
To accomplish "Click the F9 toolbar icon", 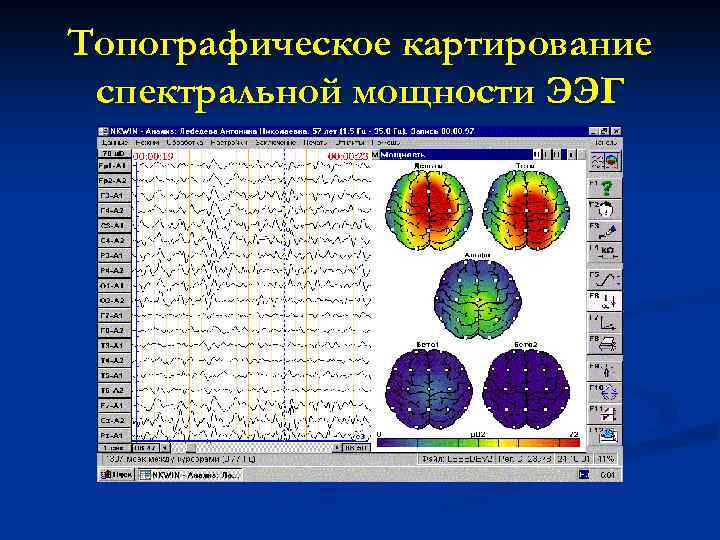I will [605, 371].
